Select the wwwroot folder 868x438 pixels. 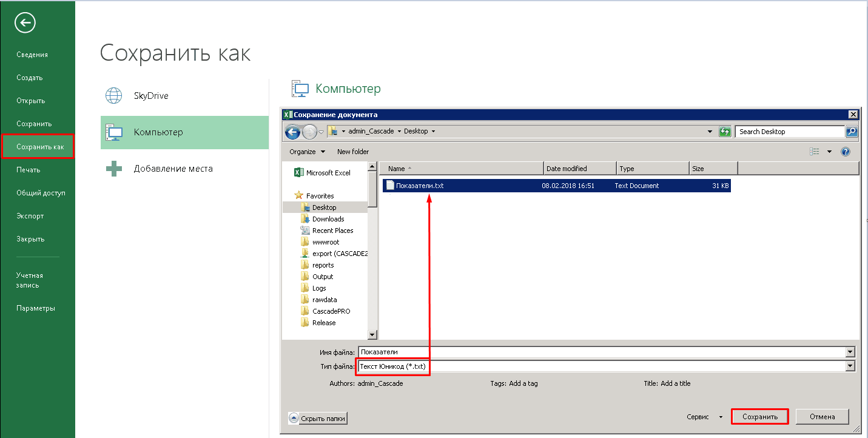320,242
